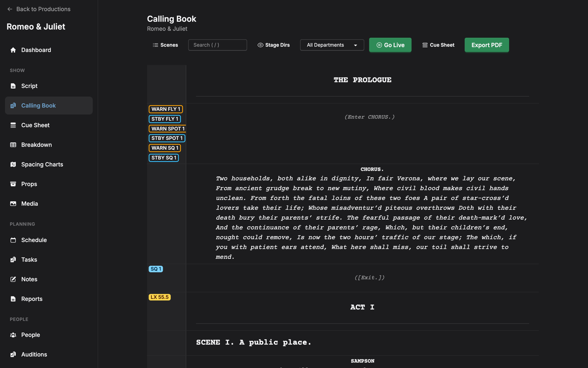Viewport: 588px width, 368px height.
Task: Select the WARN SQ 1 cue tag
Action: click(165, 148)
